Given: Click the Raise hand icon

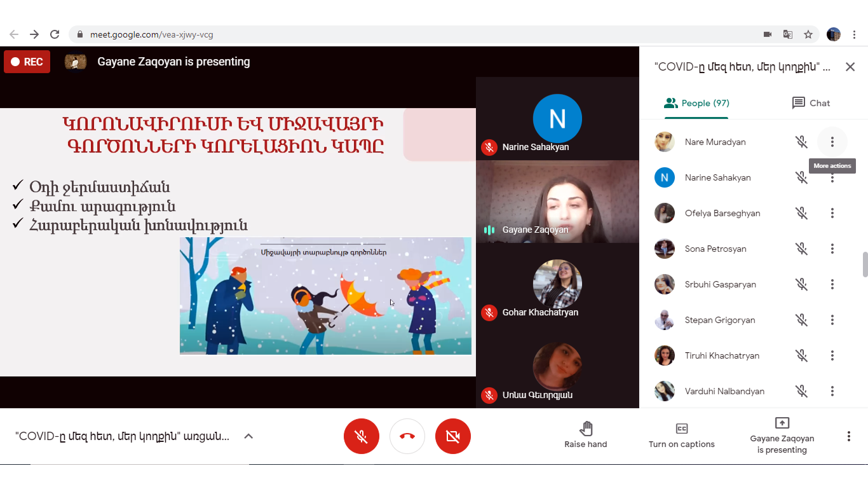Looking at the screenshot, I should point(585,429).
